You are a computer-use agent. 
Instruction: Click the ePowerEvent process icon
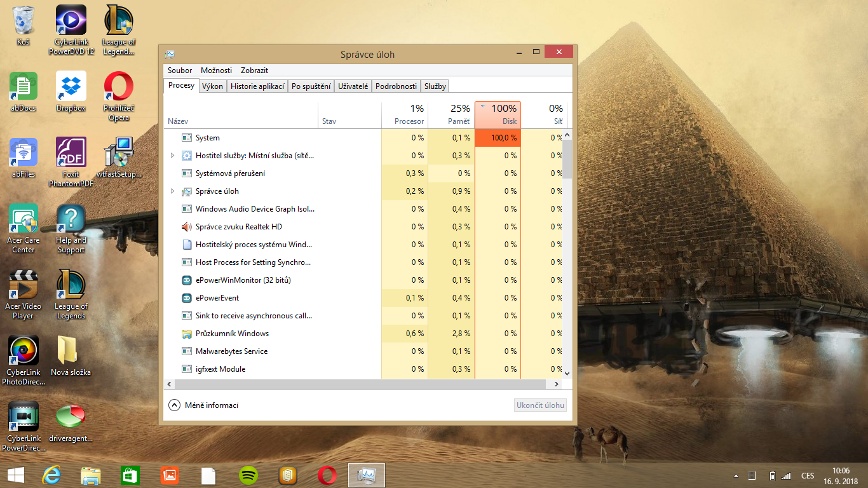point(187,298)
